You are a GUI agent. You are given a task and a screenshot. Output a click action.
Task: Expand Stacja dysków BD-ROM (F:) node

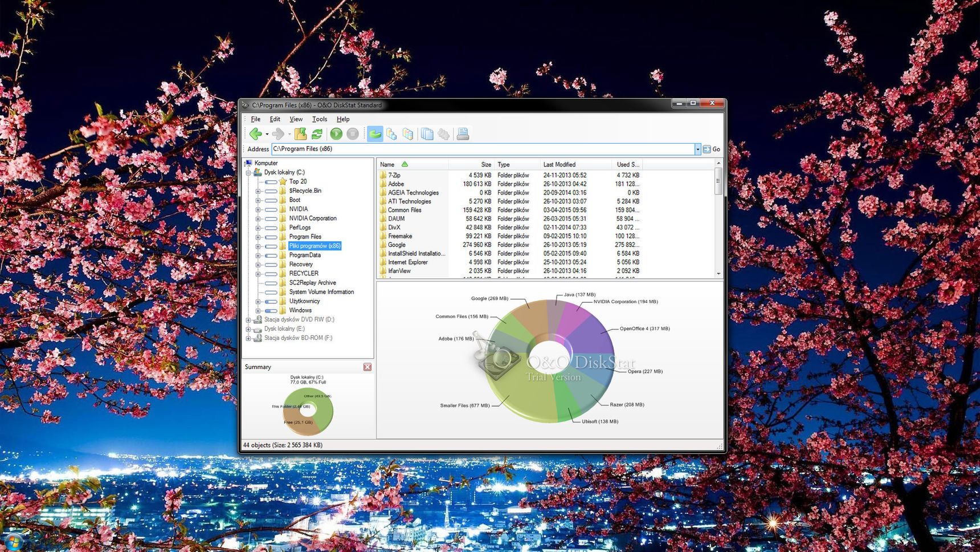(248, 338)
